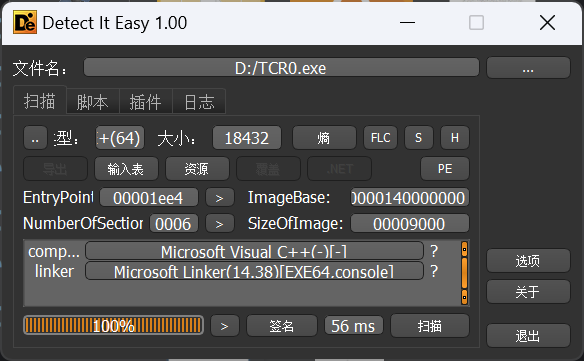Click the arrow button next to NumberOfSections

tap(220, 224)
